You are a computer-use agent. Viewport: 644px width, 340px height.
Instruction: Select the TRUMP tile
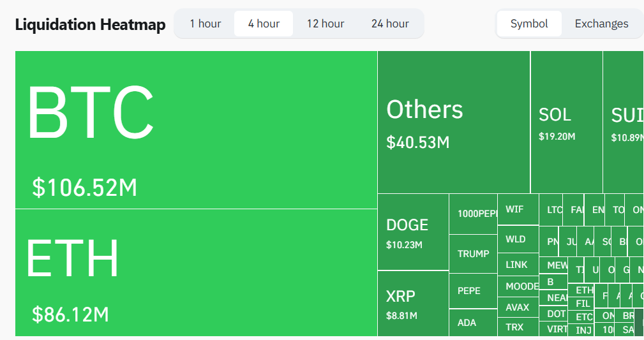(474, 254)
